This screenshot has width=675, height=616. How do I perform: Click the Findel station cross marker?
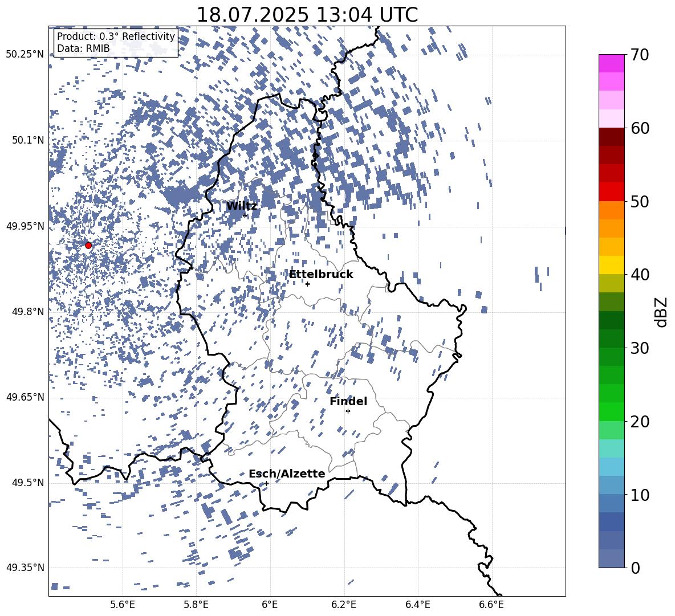tap(348, 411)
